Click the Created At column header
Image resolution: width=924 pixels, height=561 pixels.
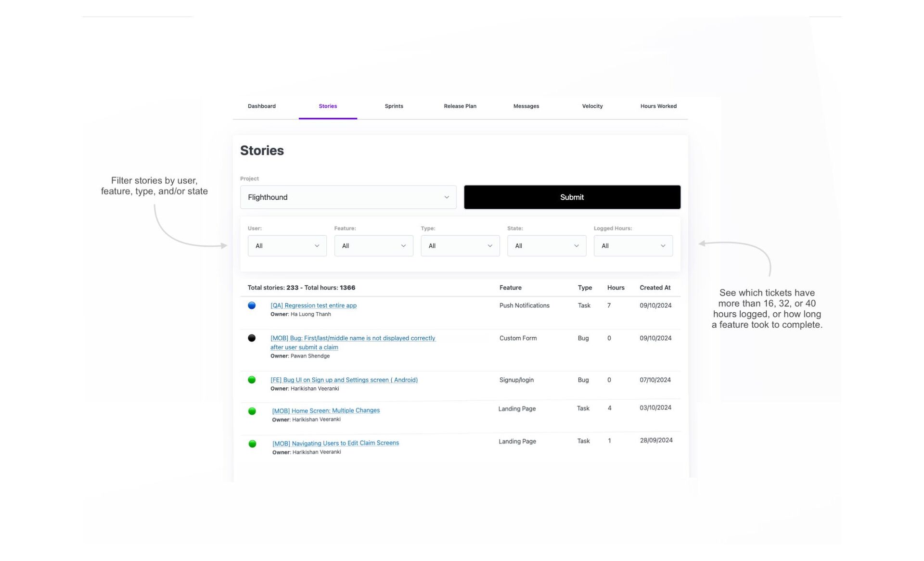pyautogui.click(x=655, y=288)
